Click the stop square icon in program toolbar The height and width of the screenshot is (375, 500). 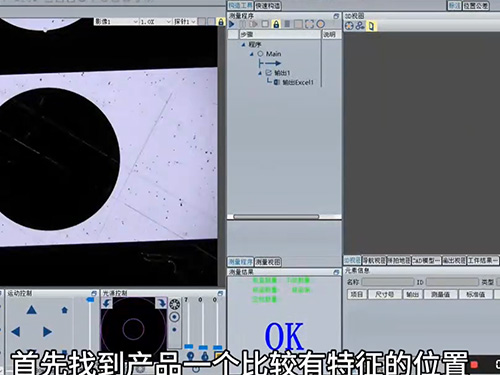tap(265, 24)
